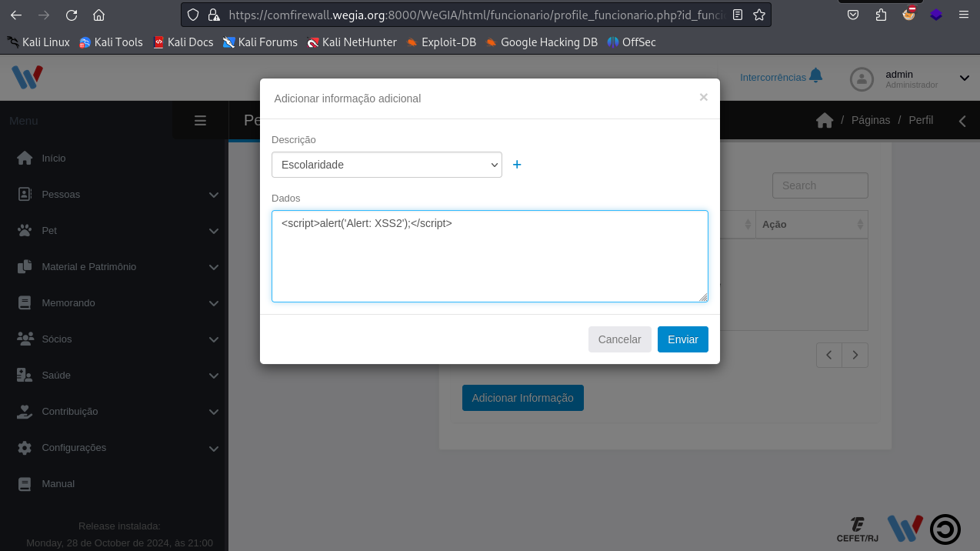
Task: Click the Intercorrências link text
Action: [773, 77]
